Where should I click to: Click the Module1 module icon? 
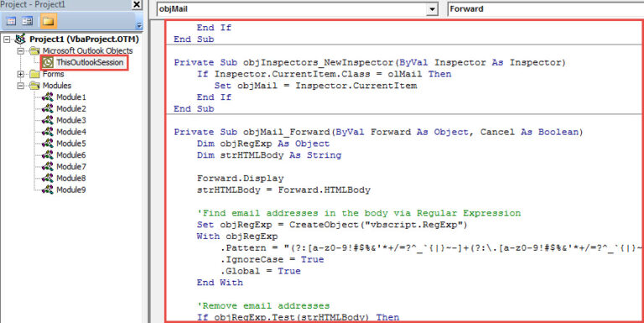pos(48,97)
